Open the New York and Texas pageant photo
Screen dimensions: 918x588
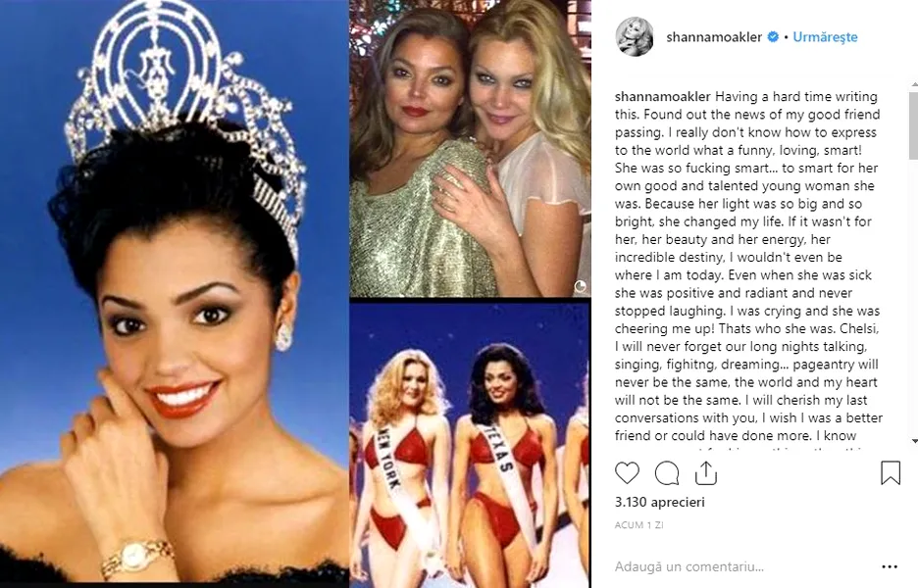(x=470, y=445)
